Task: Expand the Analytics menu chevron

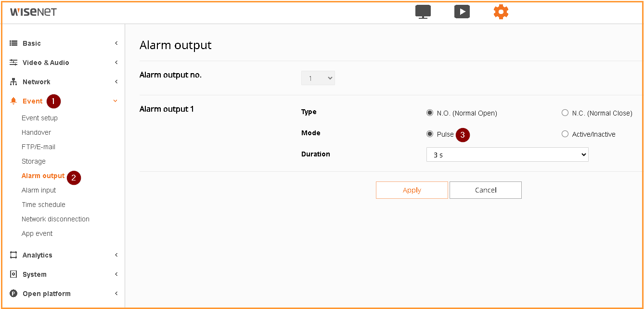Action: point(116,255)
